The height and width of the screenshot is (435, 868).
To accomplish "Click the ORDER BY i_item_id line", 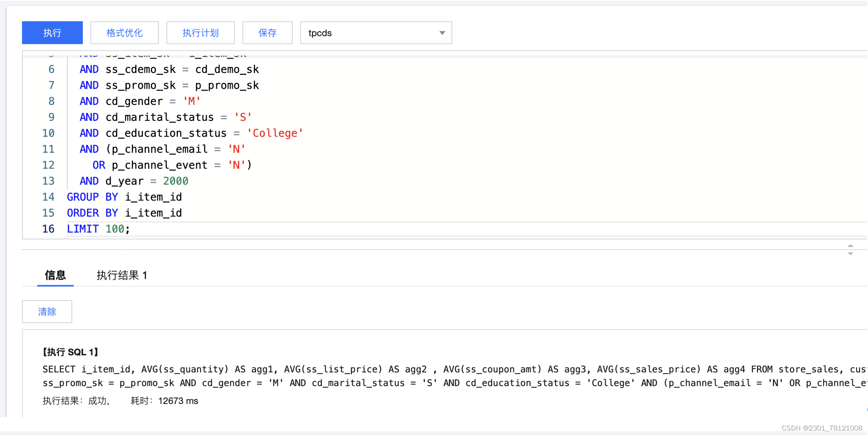I will click(x=124, y=213).
